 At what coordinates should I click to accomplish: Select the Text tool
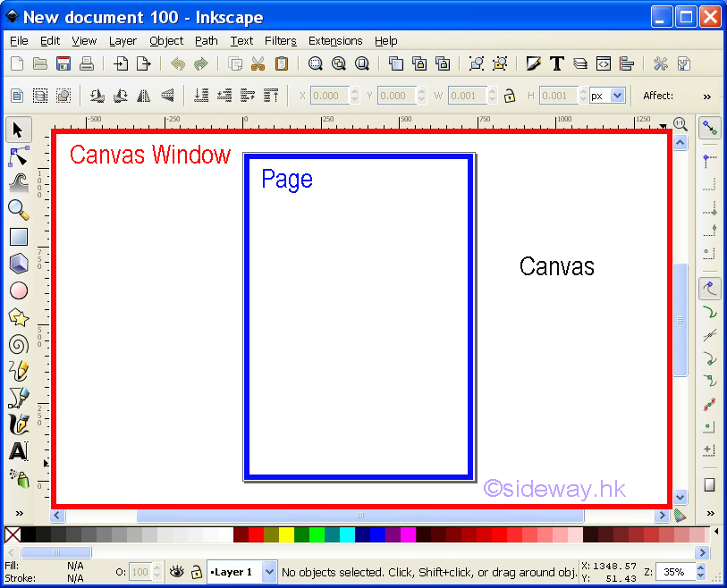(x=19, y=451)
